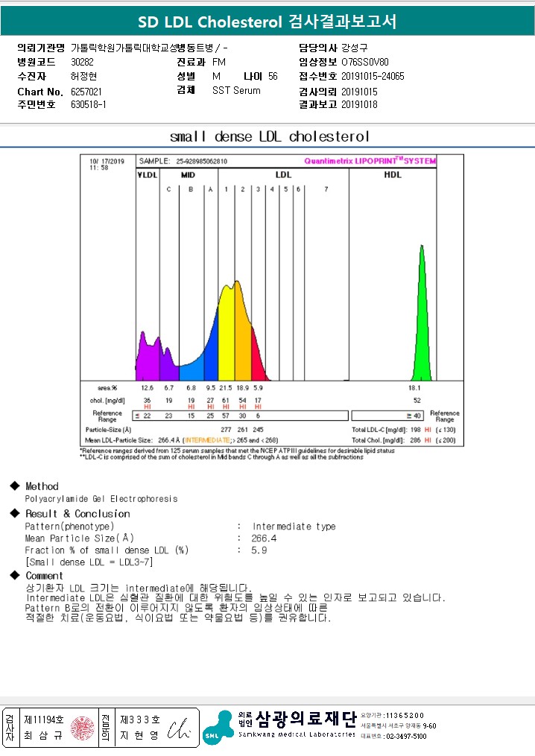Click "Mean LDL-Particle Size:" chart label
535x756 pixels.
click(x=118, y=440)
